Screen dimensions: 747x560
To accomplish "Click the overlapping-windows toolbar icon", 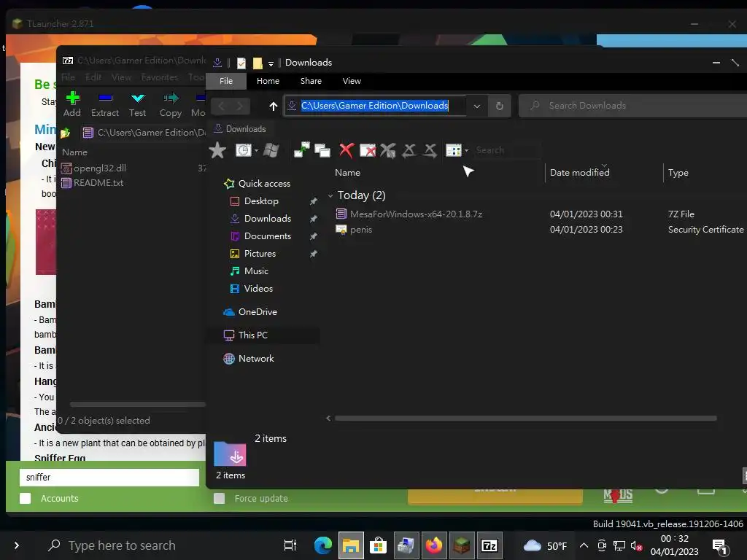I will pyautogui.click(x=322, y=150).
